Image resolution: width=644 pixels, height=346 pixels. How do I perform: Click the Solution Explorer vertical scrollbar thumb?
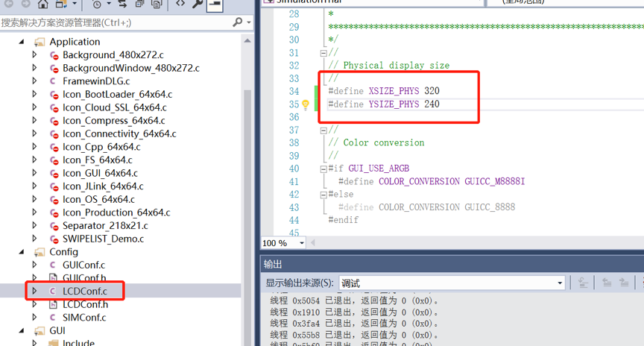point(247,217)
